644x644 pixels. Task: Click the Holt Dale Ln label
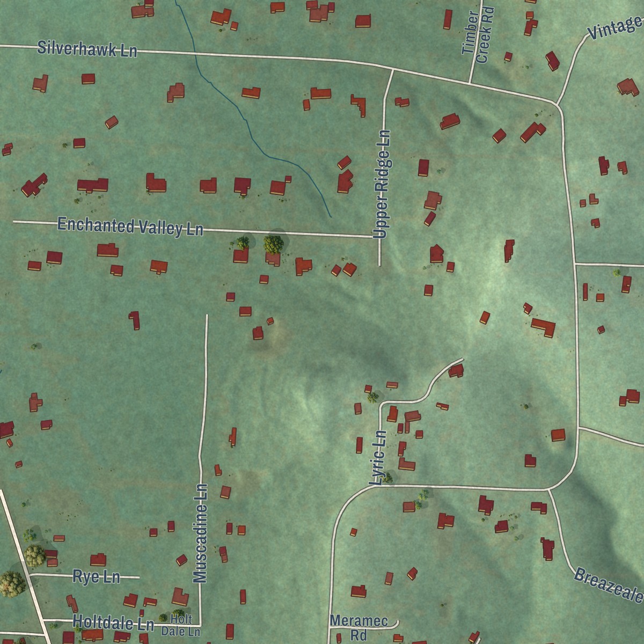(181, 626)
